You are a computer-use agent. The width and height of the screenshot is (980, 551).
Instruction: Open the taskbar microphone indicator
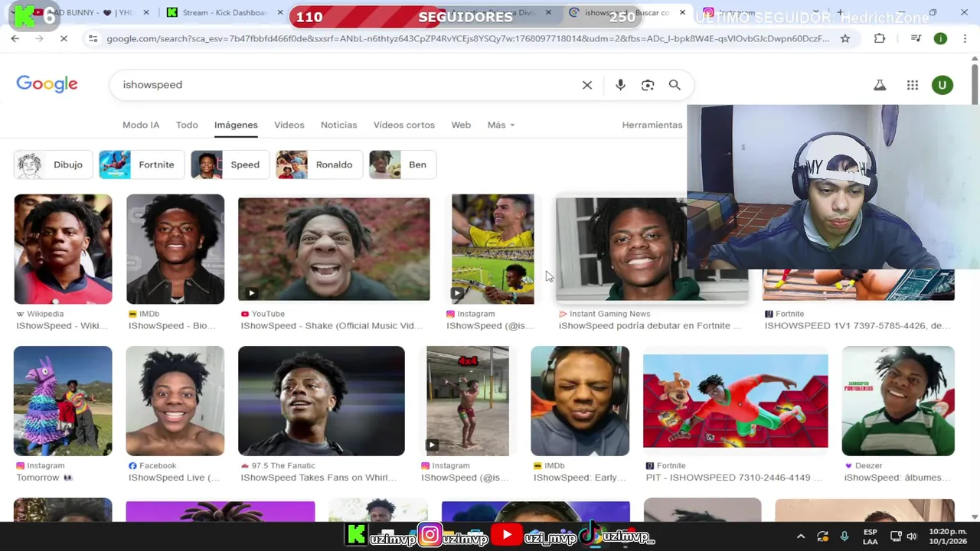(844, 536)
